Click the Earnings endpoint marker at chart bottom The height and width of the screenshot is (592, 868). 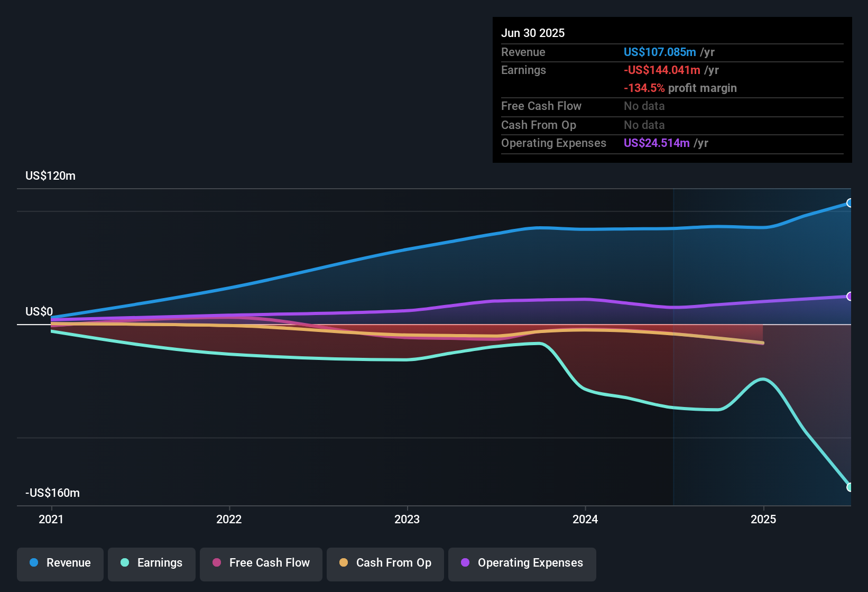point(849,487)
